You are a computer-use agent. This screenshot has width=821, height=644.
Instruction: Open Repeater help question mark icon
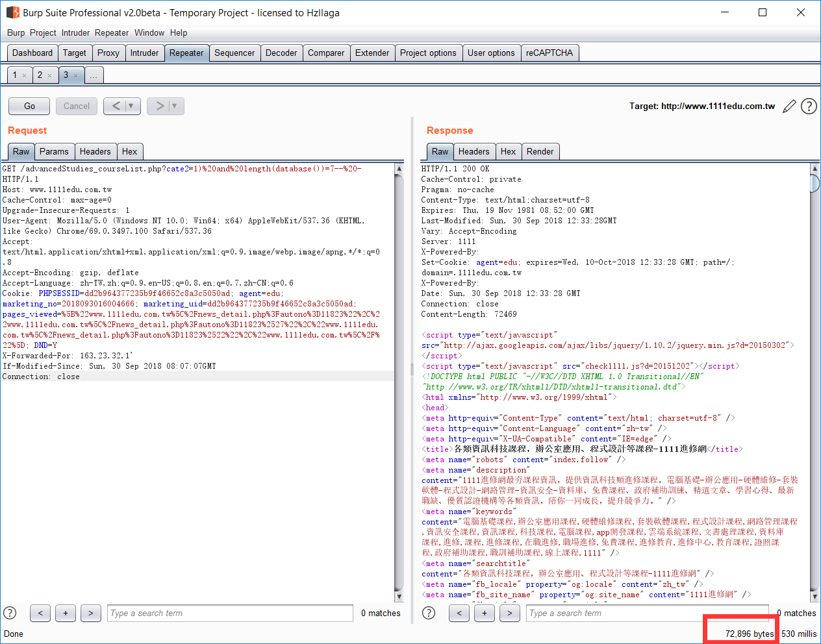(x=809, y=106)
